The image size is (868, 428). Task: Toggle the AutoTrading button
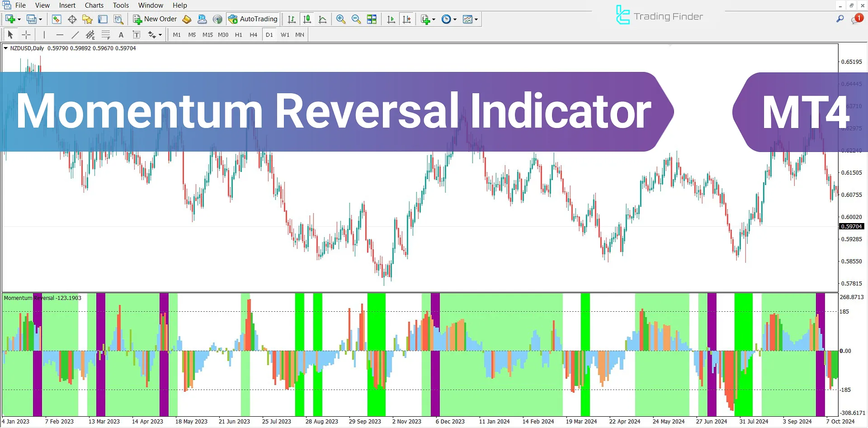[253, 19]
